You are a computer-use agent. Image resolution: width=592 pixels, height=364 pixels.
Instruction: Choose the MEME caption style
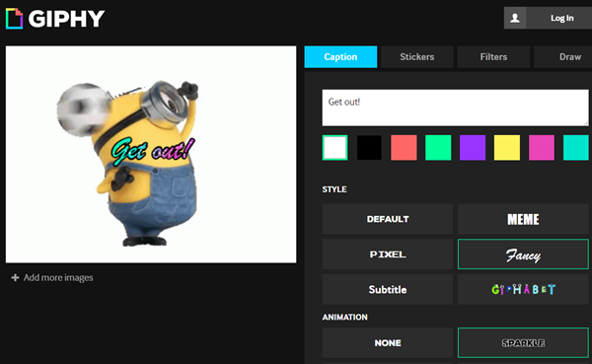point(523,219)
